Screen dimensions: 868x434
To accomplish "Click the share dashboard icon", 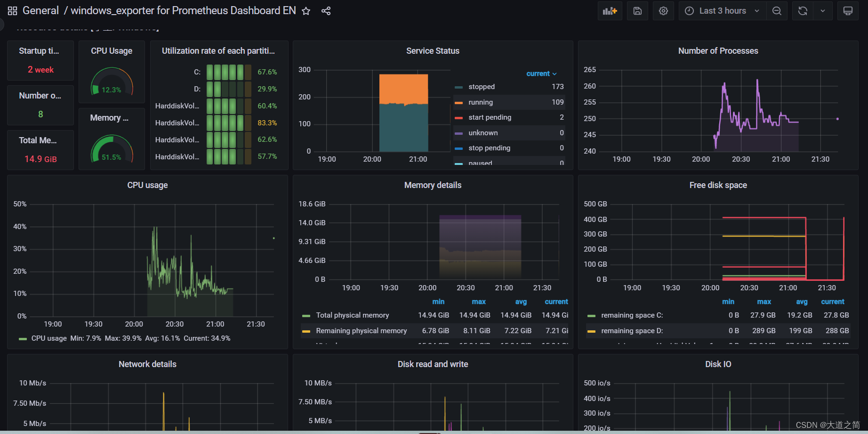I will coord(326,10).
